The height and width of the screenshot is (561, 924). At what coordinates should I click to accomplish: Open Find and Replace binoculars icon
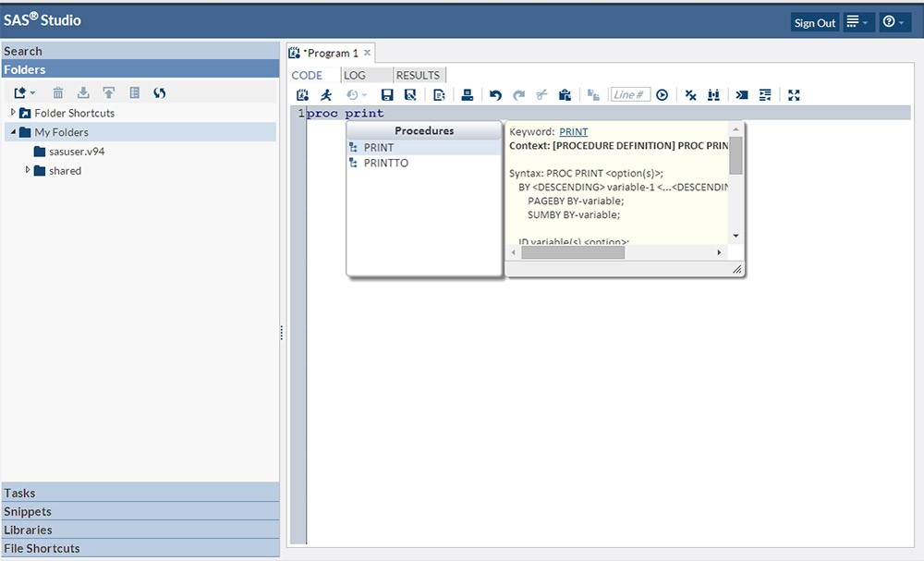coord(713,95)
